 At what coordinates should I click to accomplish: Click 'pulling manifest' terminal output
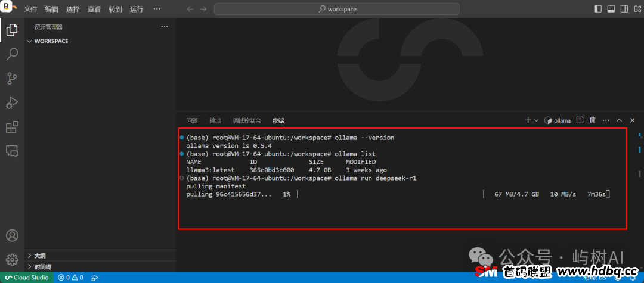coord(216,186)
